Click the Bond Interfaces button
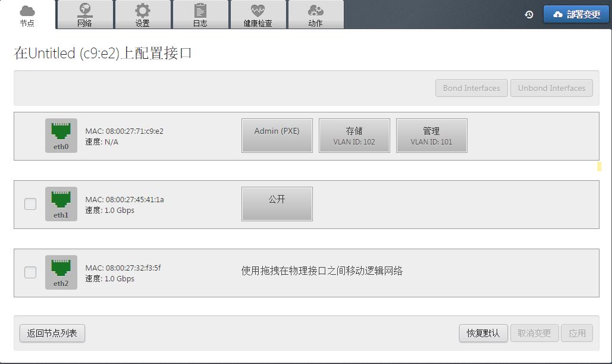 [x=471, y=87]
